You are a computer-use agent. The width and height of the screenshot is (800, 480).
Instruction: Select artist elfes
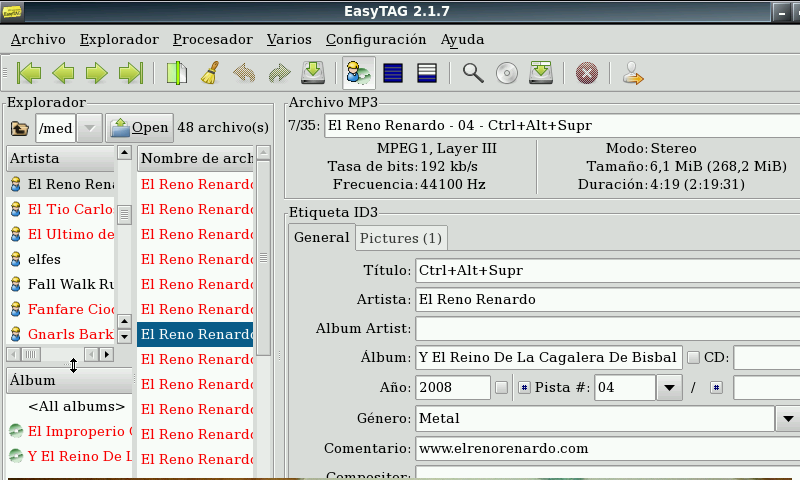coord(61,259)
